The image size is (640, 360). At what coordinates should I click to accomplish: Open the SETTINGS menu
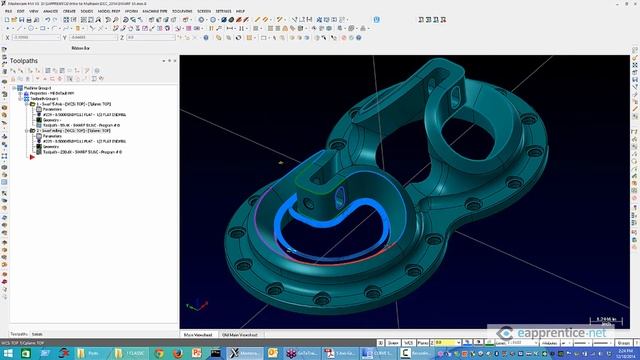click(x=223, y=11)
